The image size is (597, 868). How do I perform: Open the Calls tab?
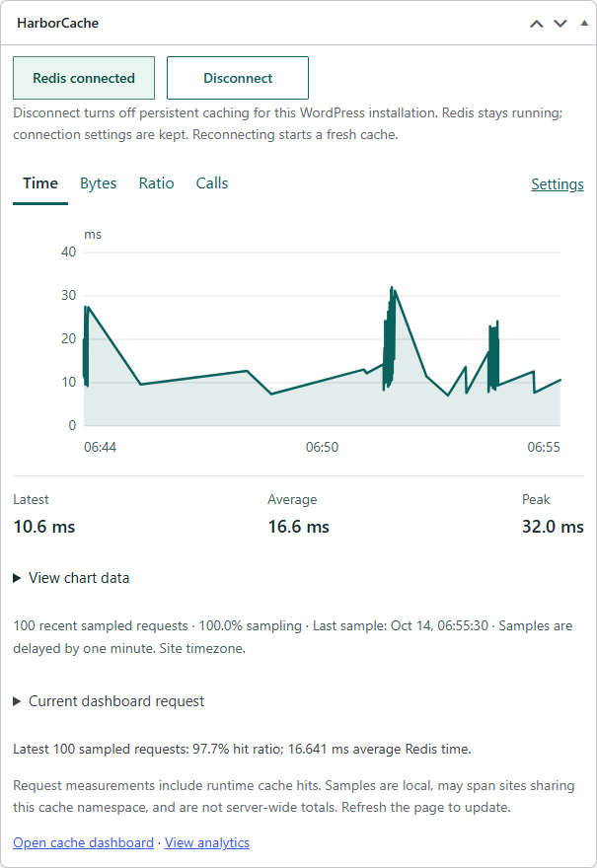(211, 183)
